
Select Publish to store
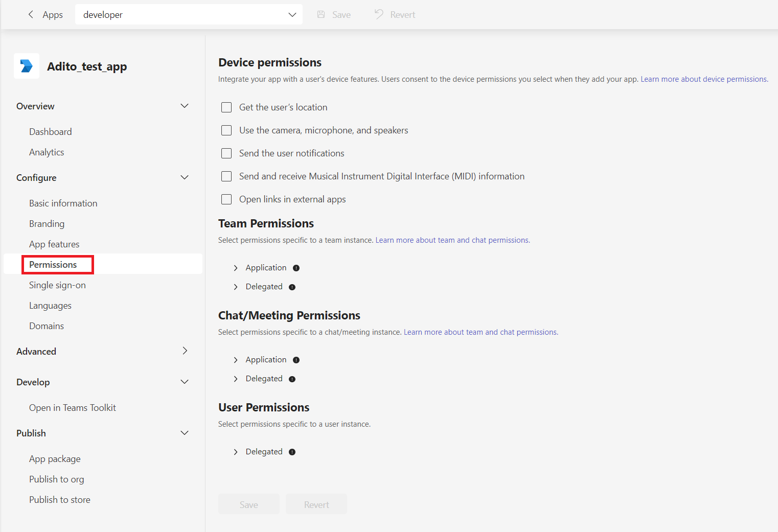pyautogui.click(x=59, y=500)
